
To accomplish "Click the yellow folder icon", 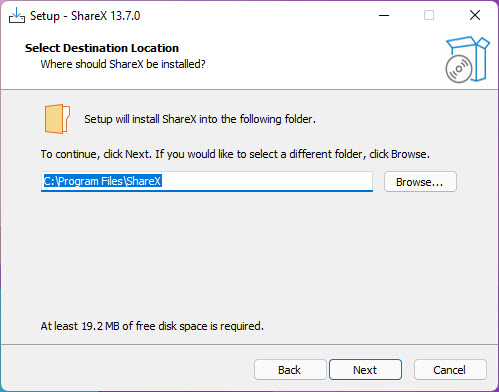I will point(57,119).
